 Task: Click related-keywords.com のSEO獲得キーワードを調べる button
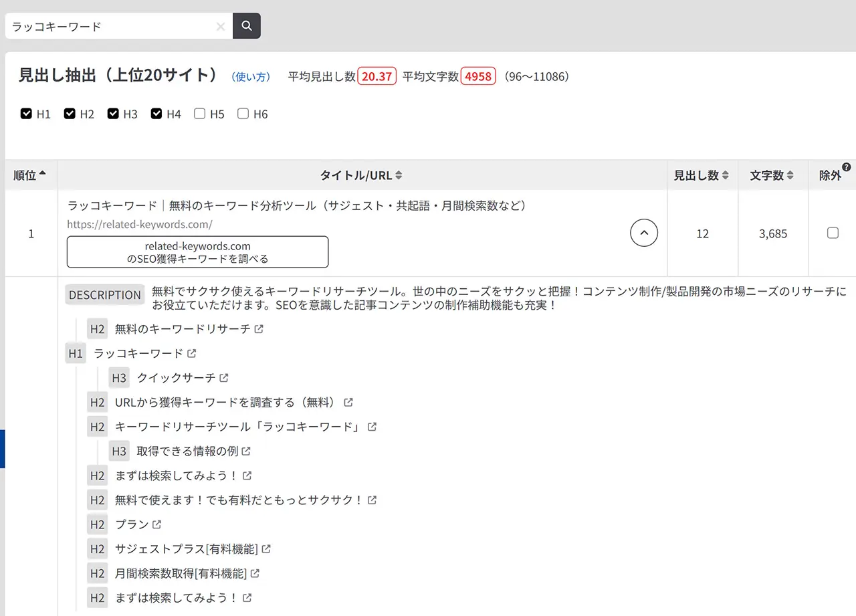tap(197, 252)
